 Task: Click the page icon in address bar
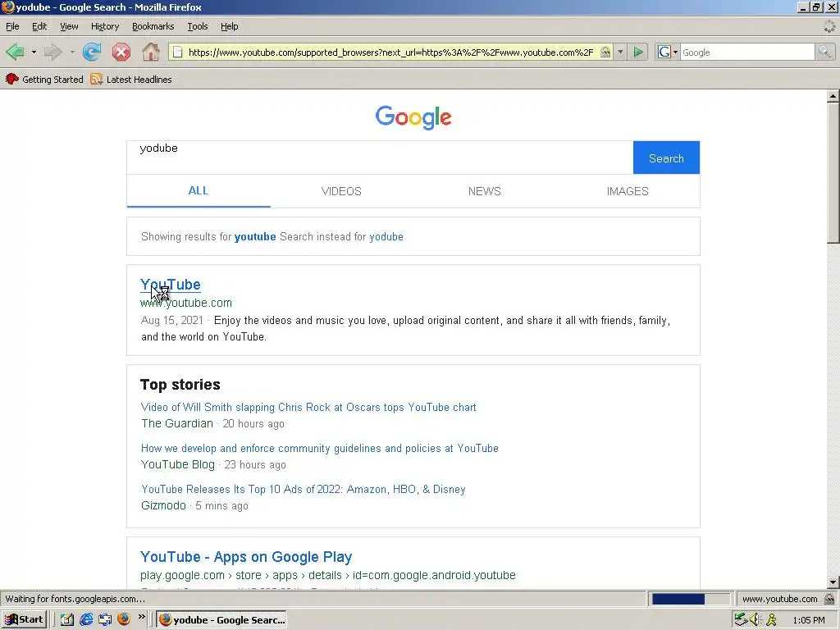pos(178,52)
